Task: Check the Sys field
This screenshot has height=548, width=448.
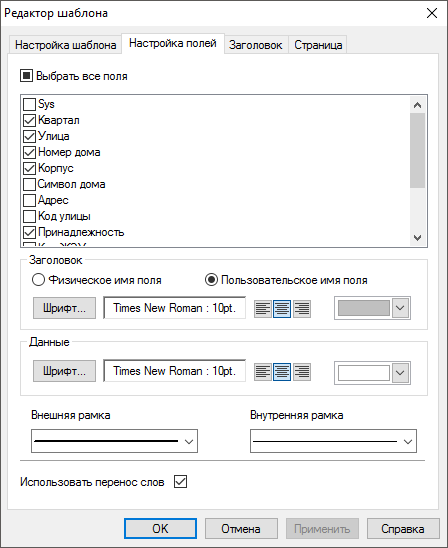Action: coord(29,104)
